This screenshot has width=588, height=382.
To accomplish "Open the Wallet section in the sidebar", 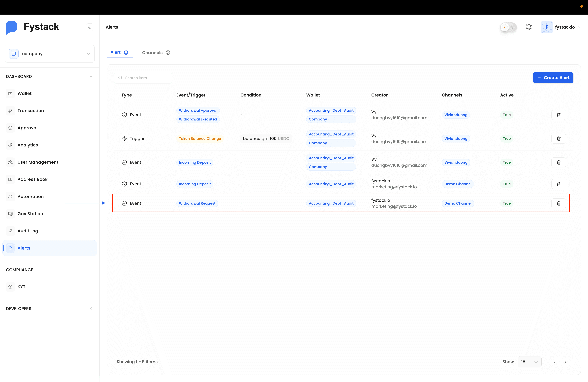I will (x=24, y=93).
